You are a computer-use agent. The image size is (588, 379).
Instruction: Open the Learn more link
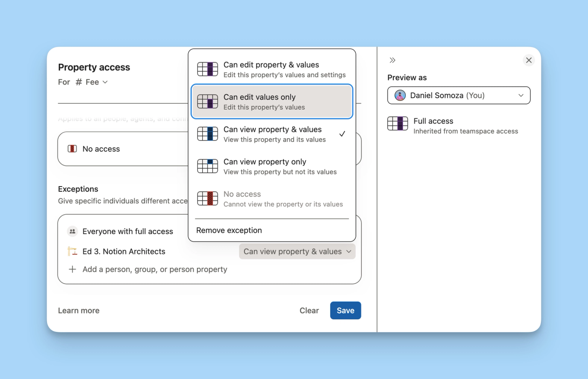(79, 311)
